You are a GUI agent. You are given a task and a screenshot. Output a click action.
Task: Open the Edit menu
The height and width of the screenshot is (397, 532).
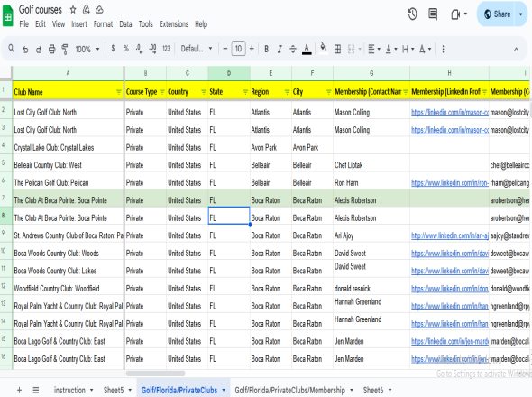(x=41, y=24)
